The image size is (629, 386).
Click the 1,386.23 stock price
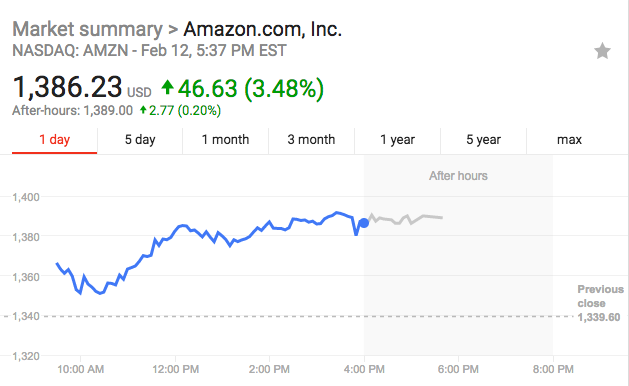point(67,87)
